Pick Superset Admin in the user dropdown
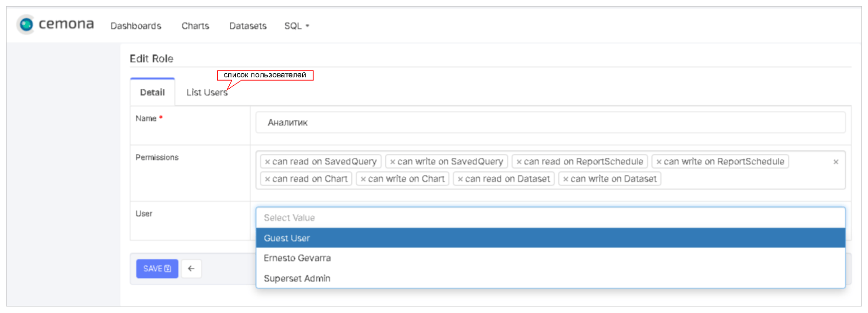The image size is (868, 313). [x=297, y=279]
